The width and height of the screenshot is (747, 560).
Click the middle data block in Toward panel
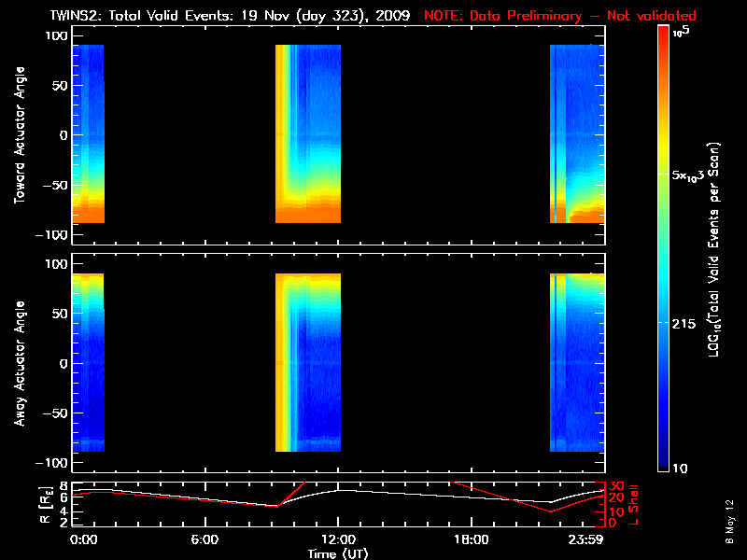tap(308, 133)
